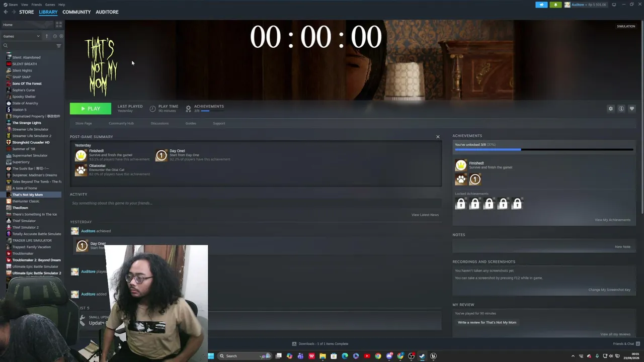Show ready-to-play games only icon
This screenshot has width=644, height=362.
click(61, 36)
